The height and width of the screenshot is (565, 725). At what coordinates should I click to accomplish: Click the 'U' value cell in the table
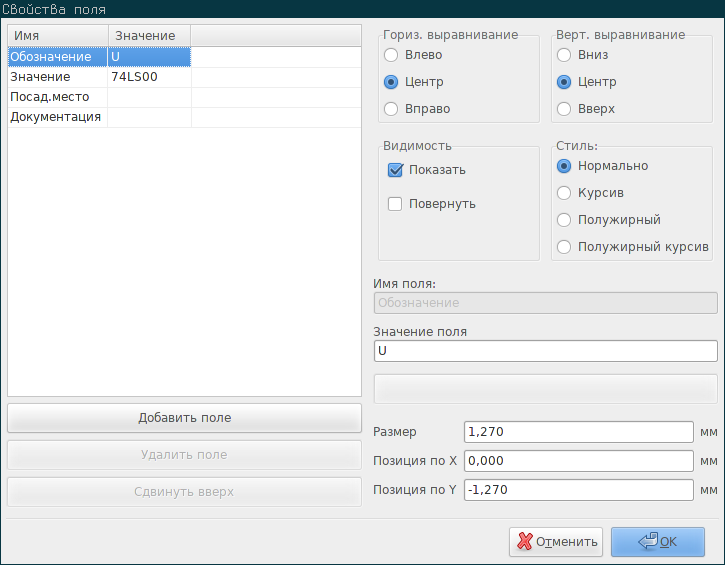pyautogui.click(x=149, y=57)
